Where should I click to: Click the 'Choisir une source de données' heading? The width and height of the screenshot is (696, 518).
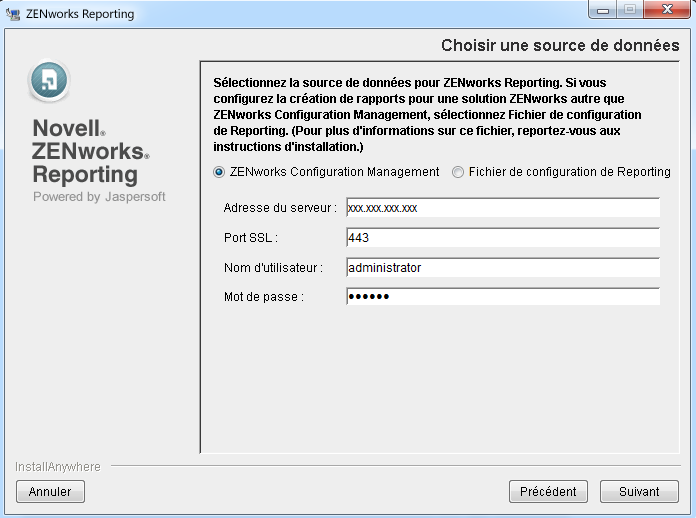click(x=560, y=45)
